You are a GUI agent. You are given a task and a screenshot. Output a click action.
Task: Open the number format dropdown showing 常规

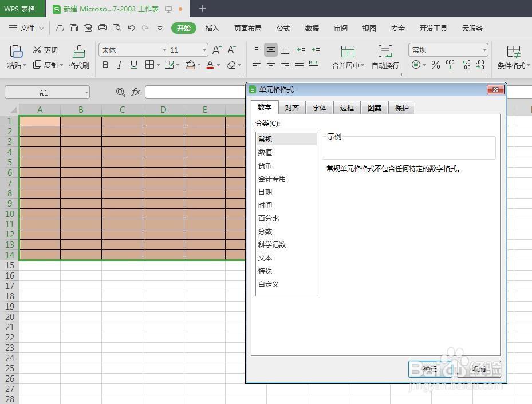[447, 50]
